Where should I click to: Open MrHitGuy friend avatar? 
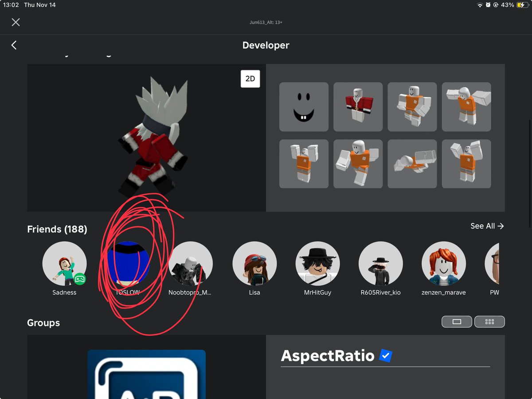(317, 263)
